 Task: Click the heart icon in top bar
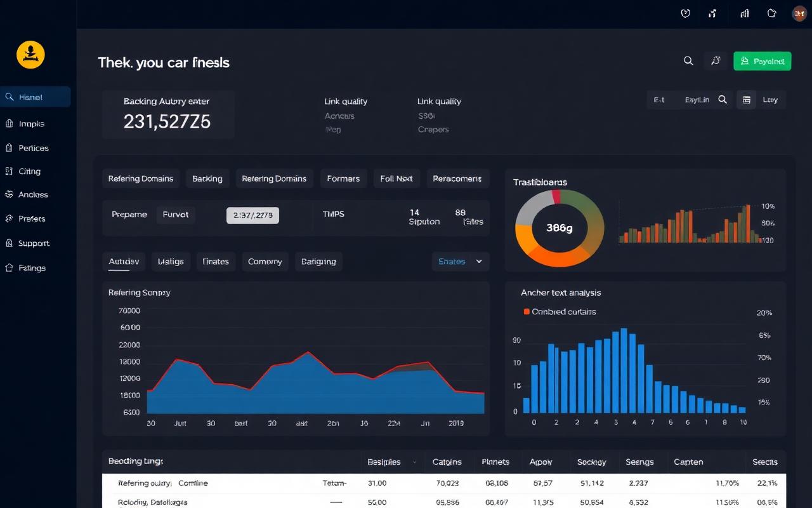tap(685, 13)
